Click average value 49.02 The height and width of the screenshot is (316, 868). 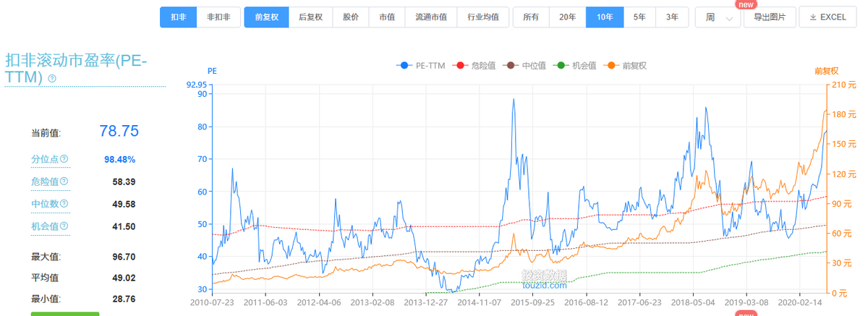click(124, 277)
